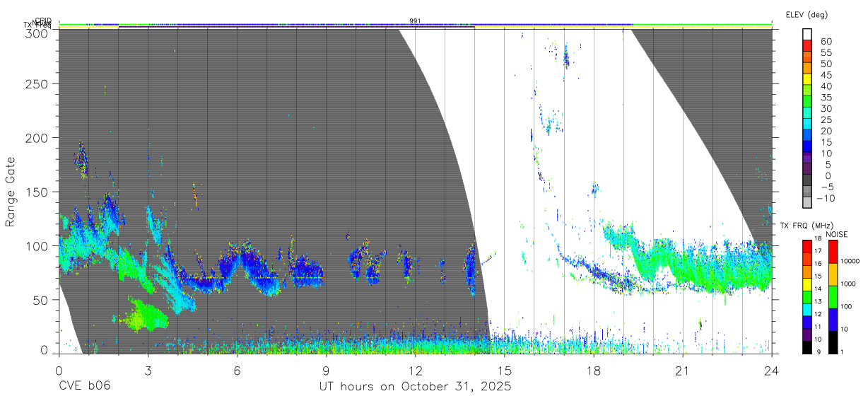Screen dimensions: 868x401
Task: Click the '1000' label on the NOISE scale
Action: tap(848, 284)
